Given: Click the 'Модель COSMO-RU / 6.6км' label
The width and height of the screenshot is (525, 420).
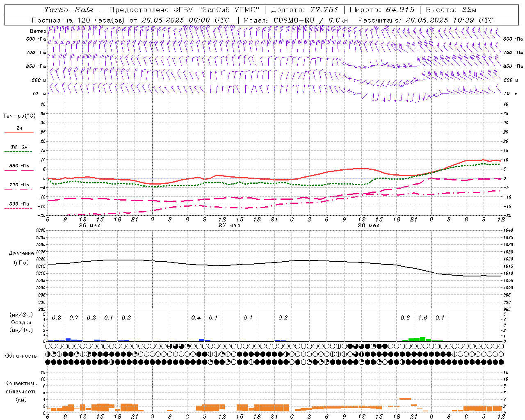Looking at the screenshot, I should pos(295,20).
